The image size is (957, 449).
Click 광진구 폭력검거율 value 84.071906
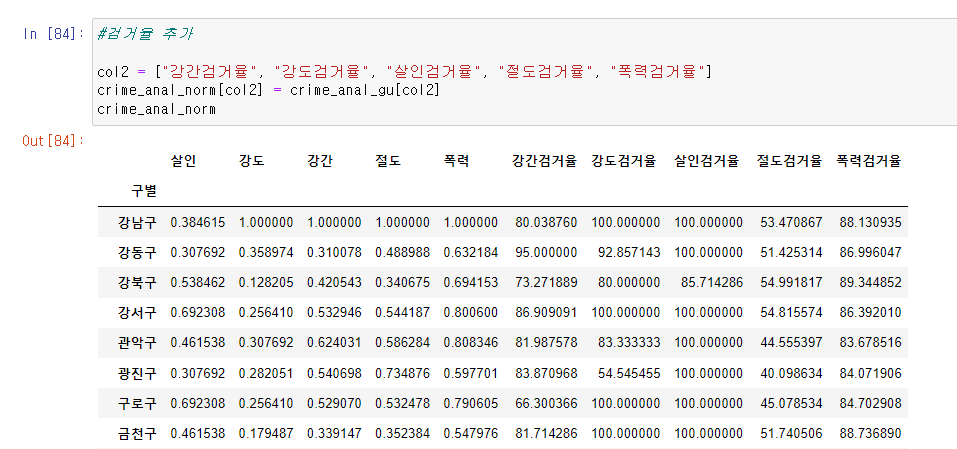870,373
